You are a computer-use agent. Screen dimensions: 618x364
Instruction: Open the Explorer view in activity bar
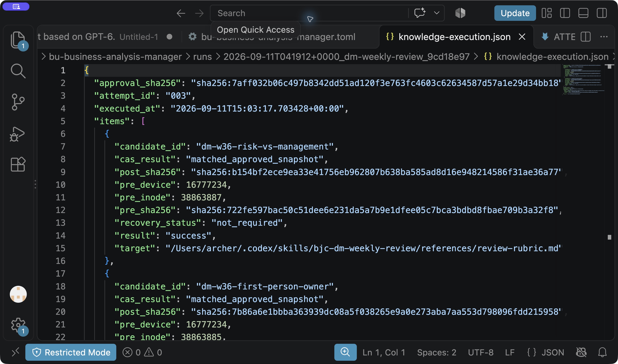pos(18,40)
